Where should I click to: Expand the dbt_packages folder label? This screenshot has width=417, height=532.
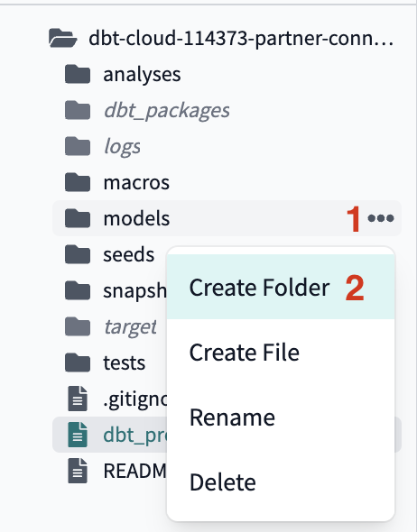click(x=166, y=110)
